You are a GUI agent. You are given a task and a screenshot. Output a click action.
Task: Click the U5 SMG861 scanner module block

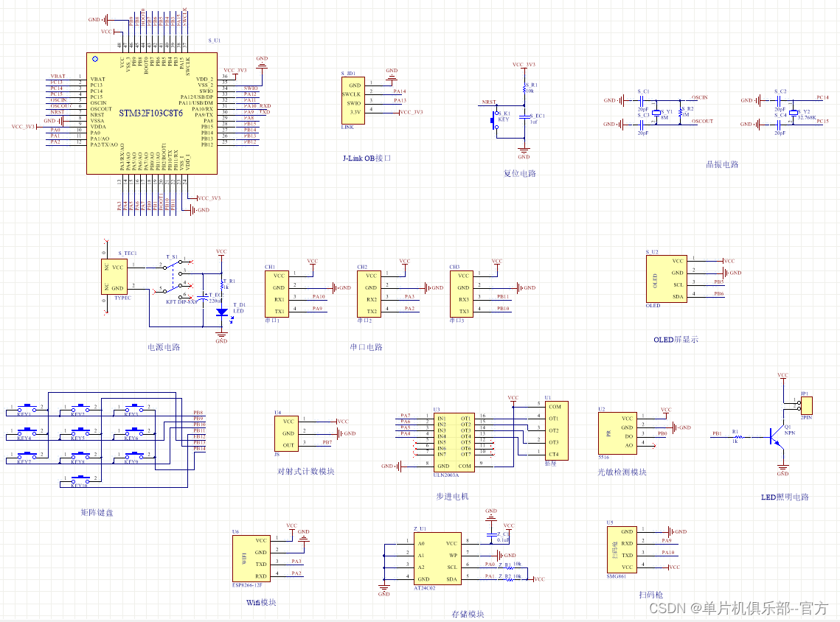click(x=622, y=550)
